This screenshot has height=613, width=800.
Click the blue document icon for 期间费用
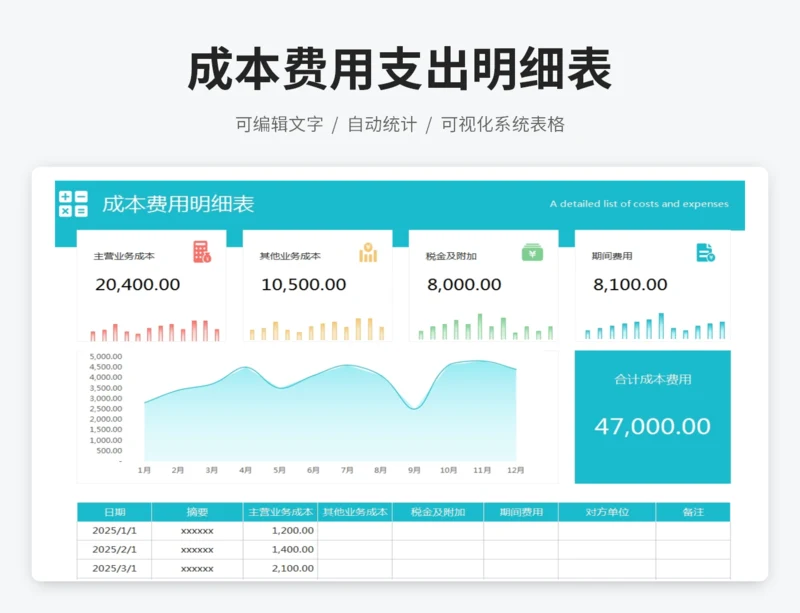click(706, 252)
